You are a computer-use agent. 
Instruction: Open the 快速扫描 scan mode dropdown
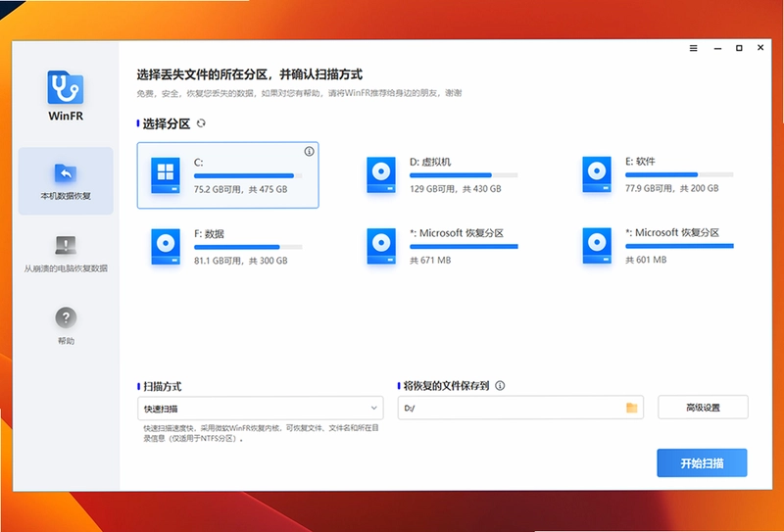(261, 408)
